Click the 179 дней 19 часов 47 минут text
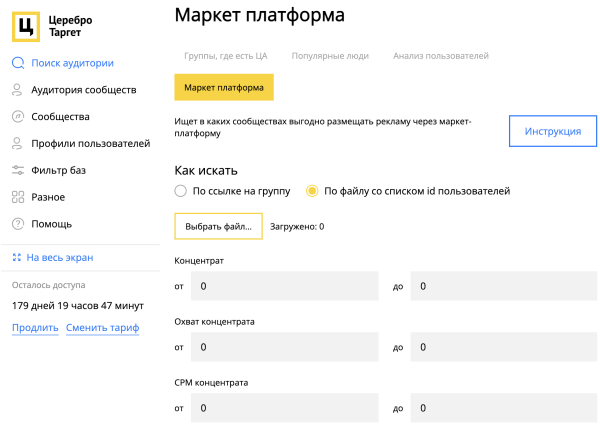600x431 pixels. tap(78, 305)
